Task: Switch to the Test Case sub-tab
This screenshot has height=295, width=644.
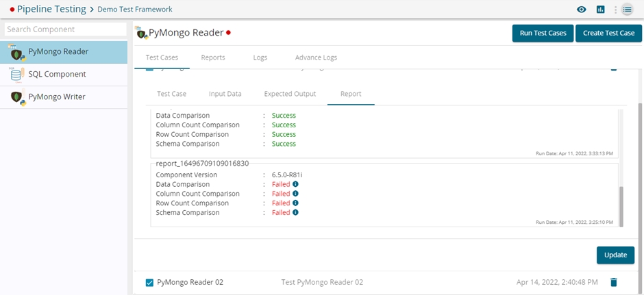Action: pos(172,94)
